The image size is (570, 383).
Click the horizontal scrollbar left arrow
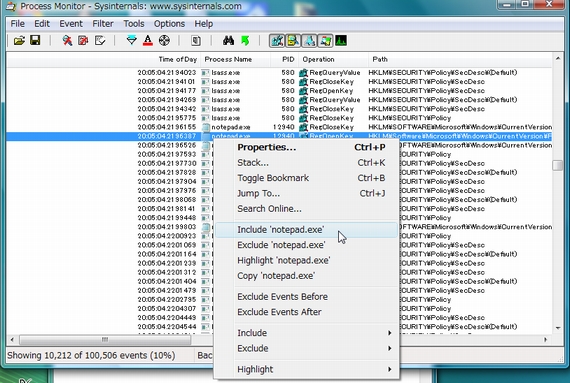12,340
